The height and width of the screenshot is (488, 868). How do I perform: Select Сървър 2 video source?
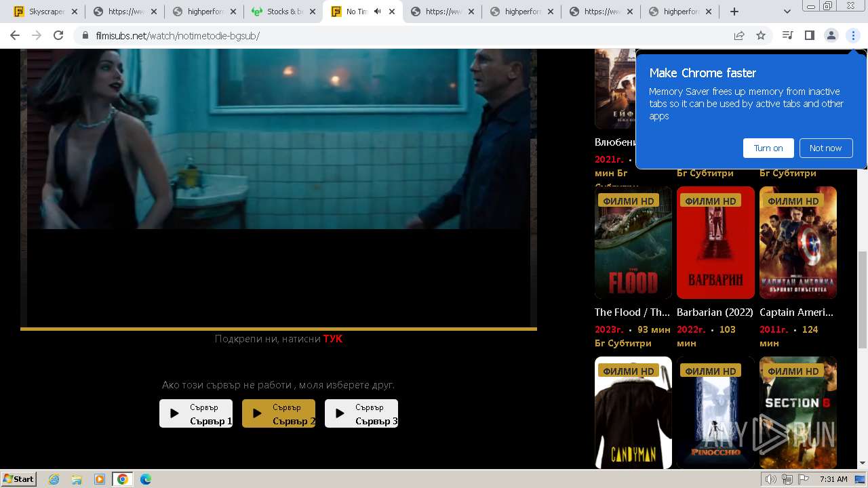point(279,413)
